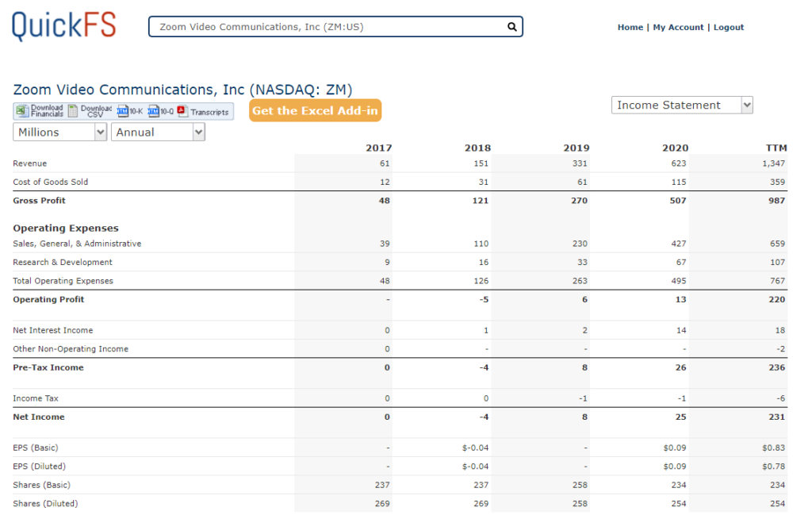The image size is (812, 515).
Task: Click TTM Pre-Tax Income value 236
Action: click(x=777, y=368)
